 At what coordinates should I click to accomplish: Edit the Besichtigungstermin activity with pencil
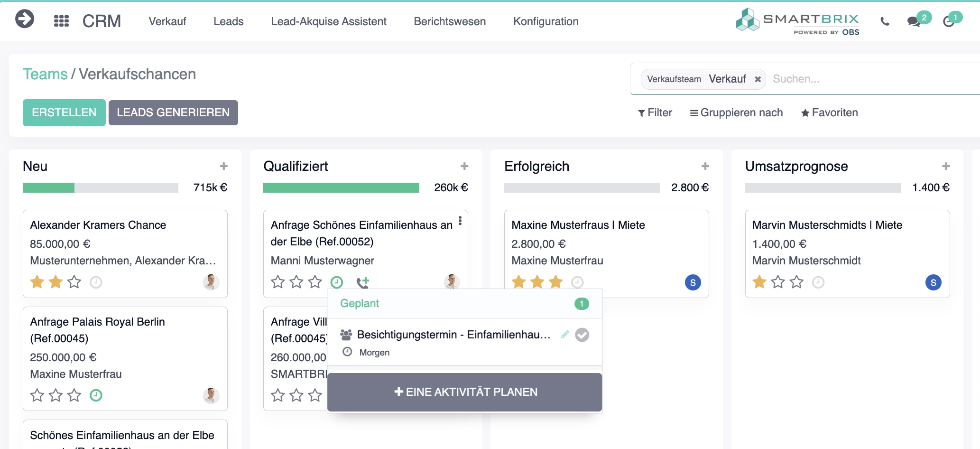click(x=564, y=334)
